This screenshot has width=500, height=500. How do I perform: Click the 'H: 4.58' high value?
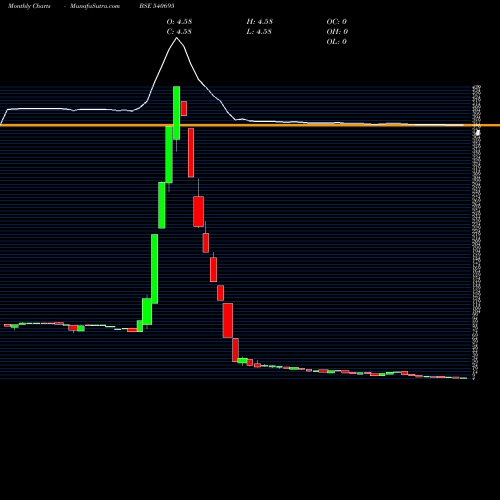pos(260,22)
